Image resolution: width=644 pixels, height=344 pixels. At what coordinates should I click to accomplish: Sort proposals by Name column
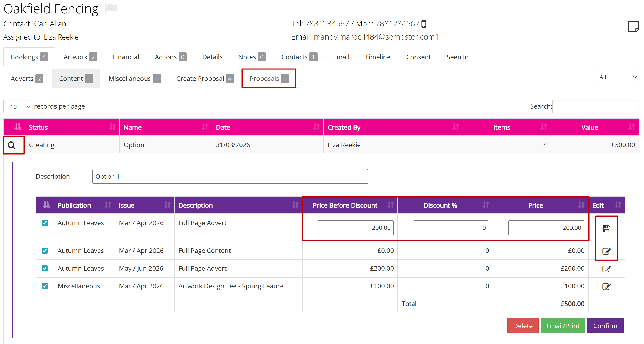(x=166, y=127)
